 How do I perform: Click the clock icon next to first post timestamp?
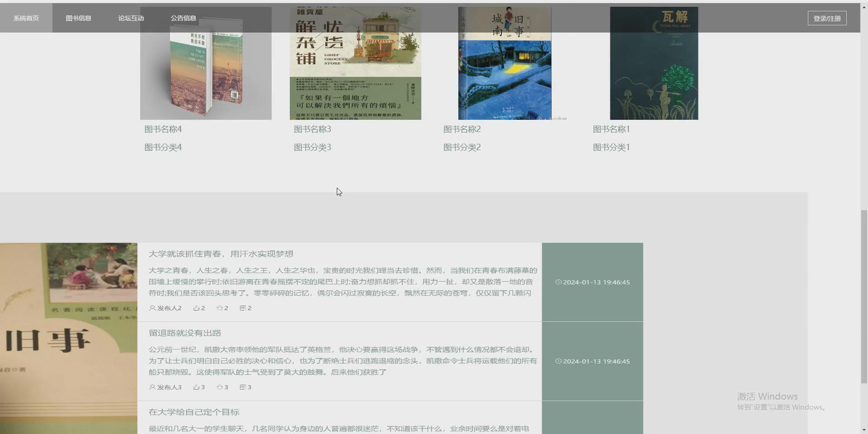click(x=559, y=282)
